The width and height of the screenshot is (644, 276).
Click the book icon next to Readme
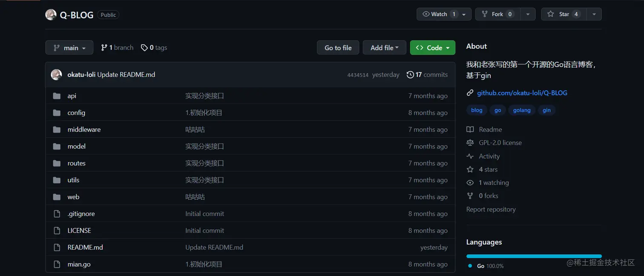(470, 129)
